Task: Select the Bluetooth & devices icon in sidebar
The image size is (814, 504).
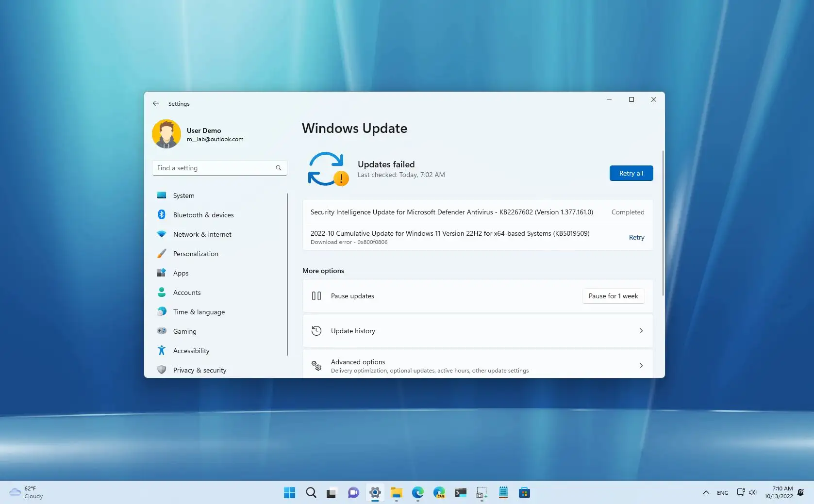Action: click(162, 214)
